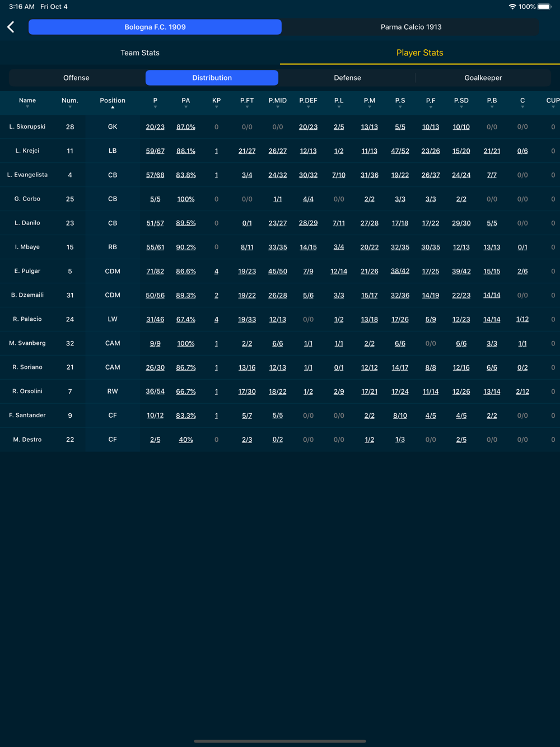560x747 pixels.
Task: Open L. Skorupski's 13/13 P.M value
Action: (370, 127)
